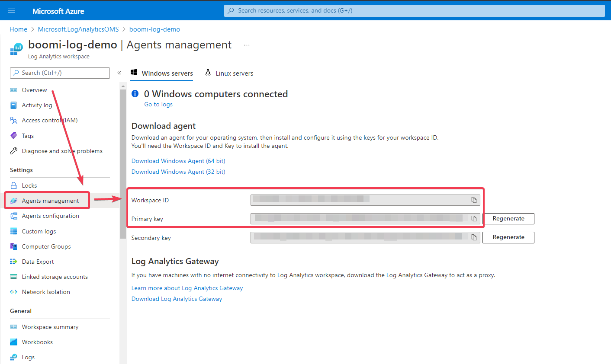This screenshot has height=364, width=611.
Task: Select the Windows servers tab
Action: click(167, 73)
